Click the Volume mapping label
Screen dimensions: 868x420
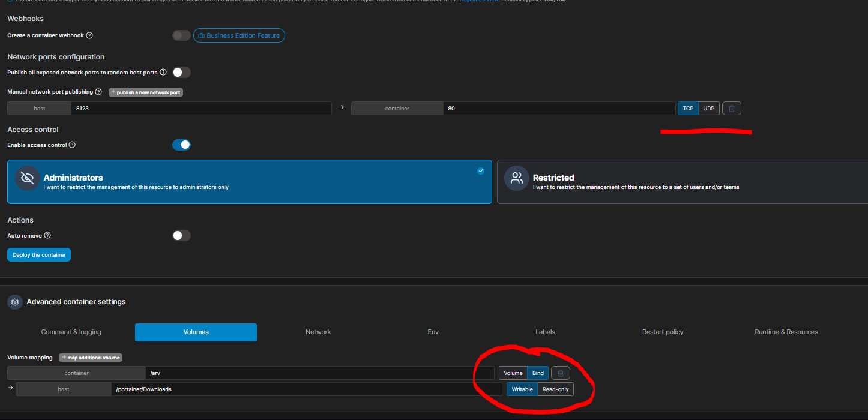(30, 358)
